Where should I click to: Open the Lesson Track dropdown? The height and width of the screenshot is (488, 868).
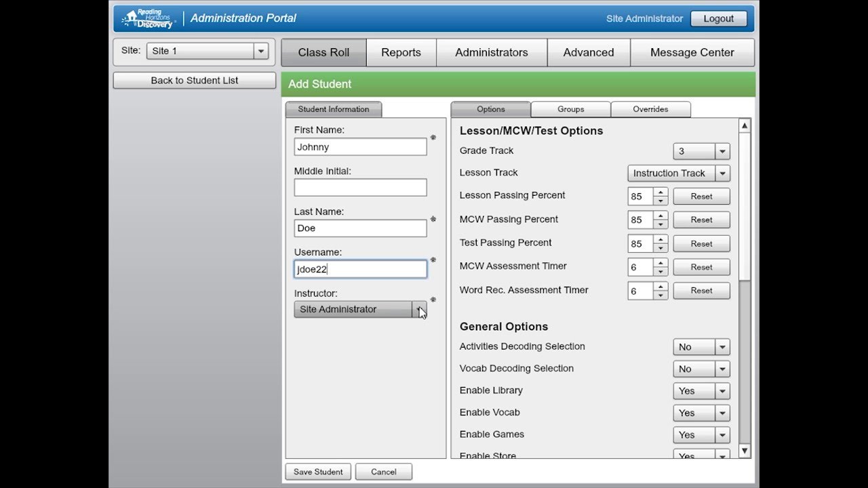click(679, 174)
